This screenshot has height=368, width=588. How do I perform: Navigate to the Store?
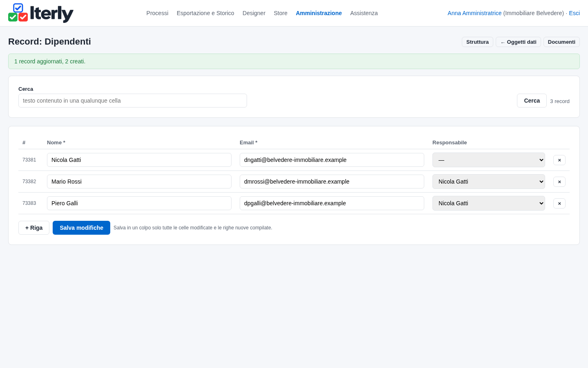pyautogui.click(x=281, y=13)
